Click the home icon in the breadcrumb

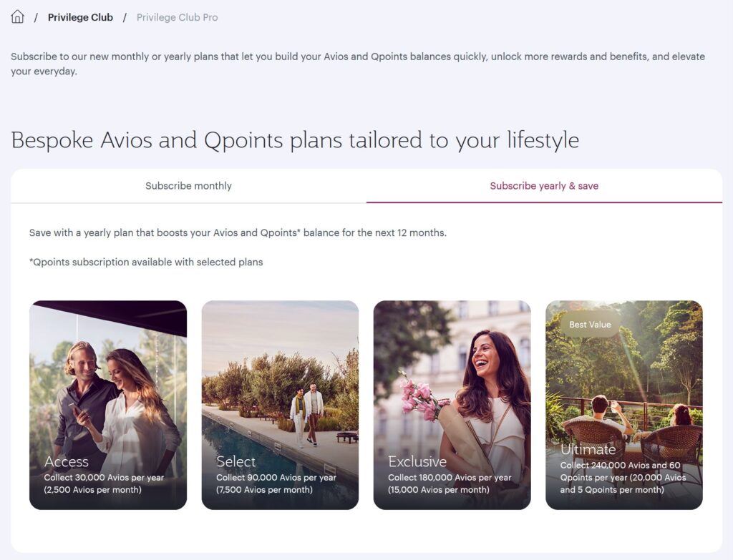click(x=18, y=17)
